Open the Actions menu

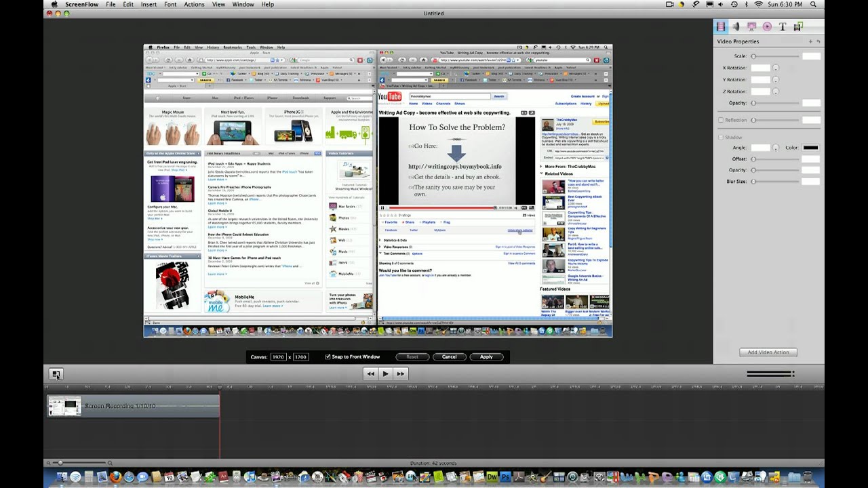coord(194,4)
